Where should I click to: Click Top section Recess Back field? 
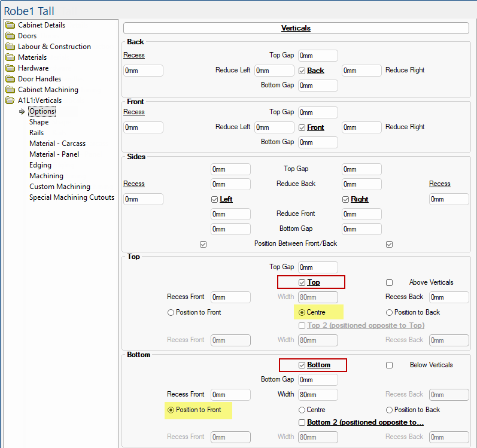pos(449,297)
